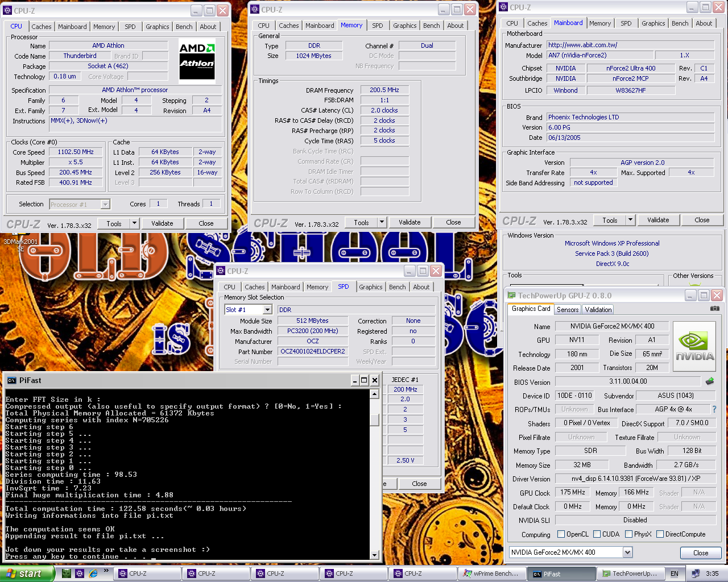Click the BIOS Version 3.11.00.04.00 field
Viewport: 728px width, 582px height.
click(x=628, y=381)
